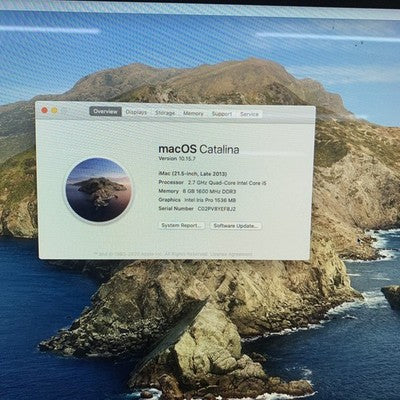Click the Version 10.15.7 text
Viewport: 400px width, 400px height.
177,159
